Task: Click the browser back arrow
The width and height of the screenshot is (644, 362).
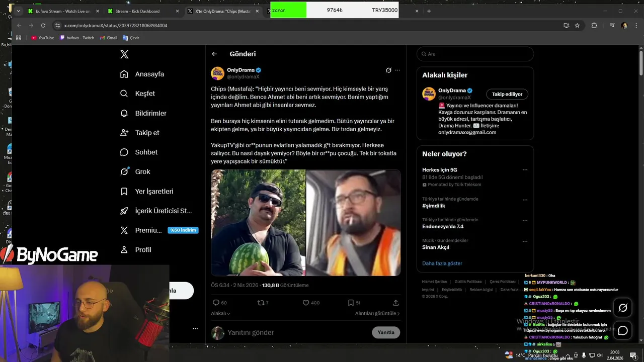Action: point(19,25)
